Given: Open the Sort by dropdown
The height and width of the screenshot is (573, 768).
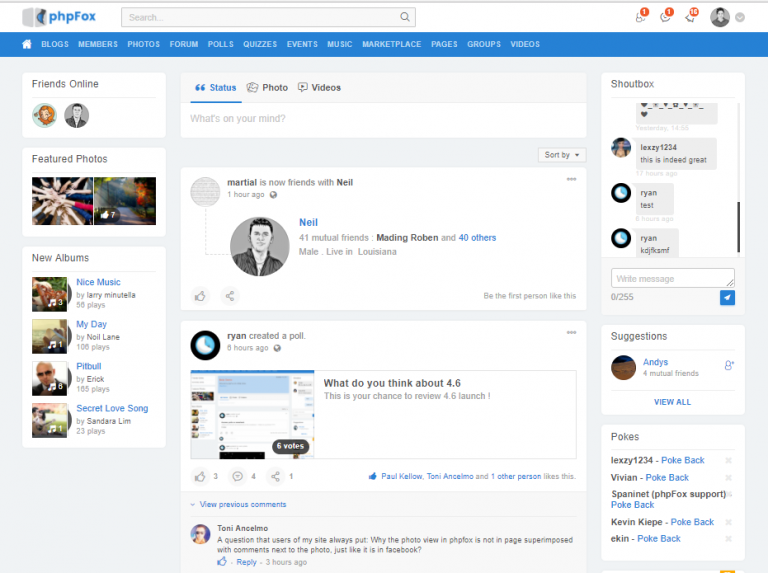Looking at the screenshot, I should click(x=561, y=155).
